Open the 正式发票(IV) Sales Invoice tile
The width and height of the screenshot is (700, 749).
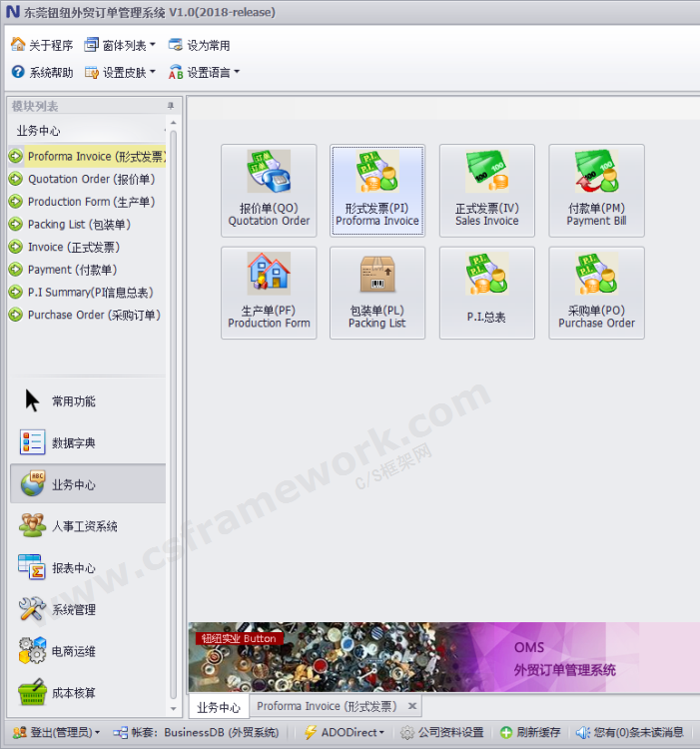[x=486, y=190]
